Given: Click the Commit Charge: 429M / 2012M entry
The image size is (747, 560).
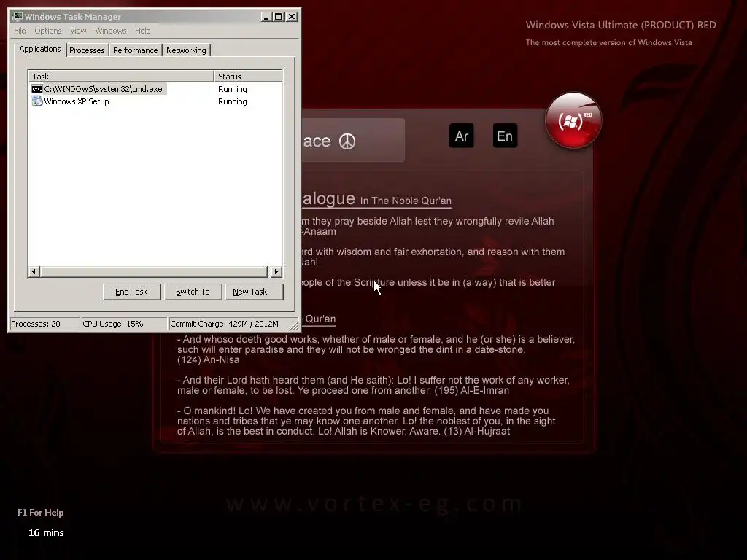Looking at the screenshot, I should [x=228, y=324].
